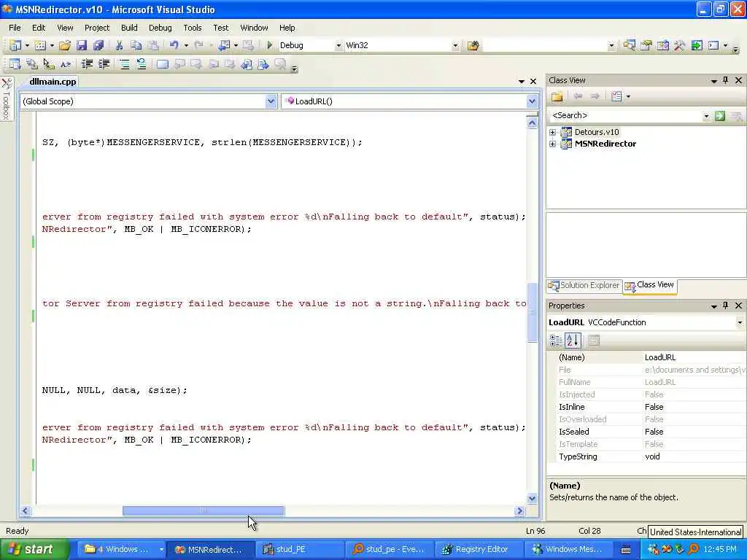Click the Save All toolbar icon

click(x=98, y=45)
